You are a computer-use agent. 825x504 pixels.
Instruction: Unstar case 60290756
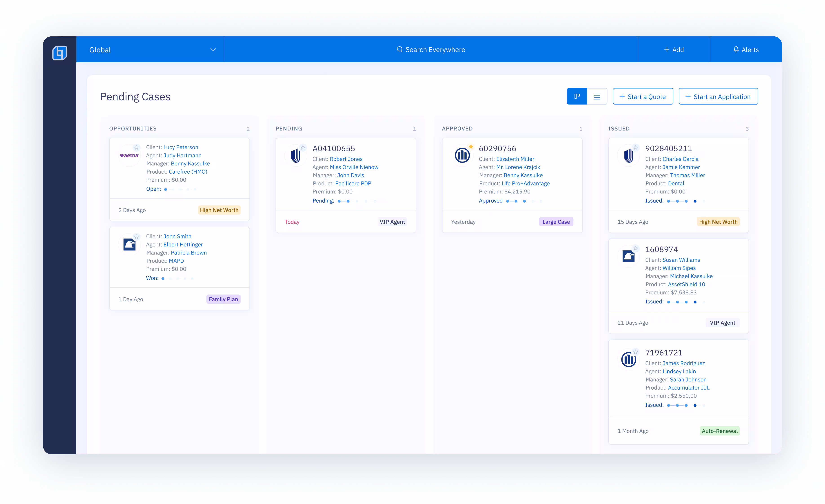(471, 147)
